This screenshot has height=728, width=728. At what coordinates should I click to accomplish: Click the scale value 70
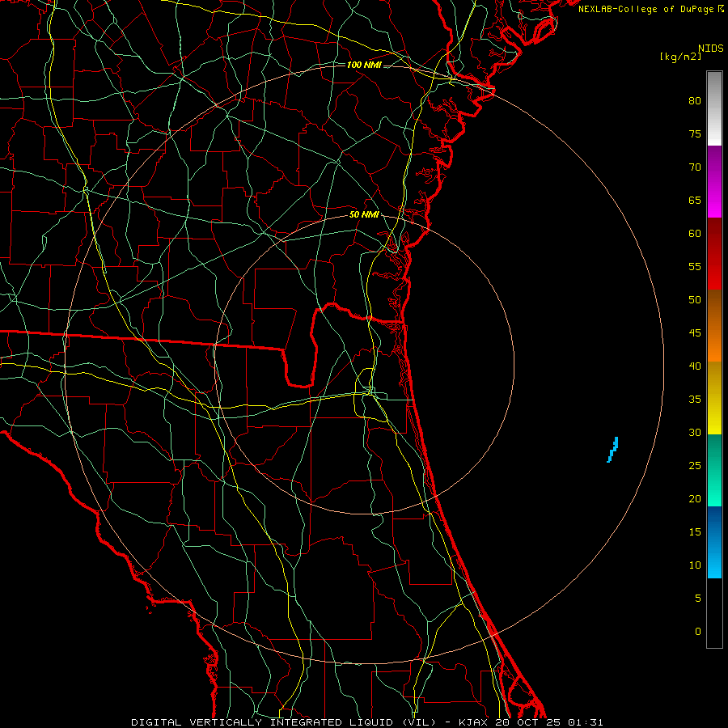click(x=695, y=167)
